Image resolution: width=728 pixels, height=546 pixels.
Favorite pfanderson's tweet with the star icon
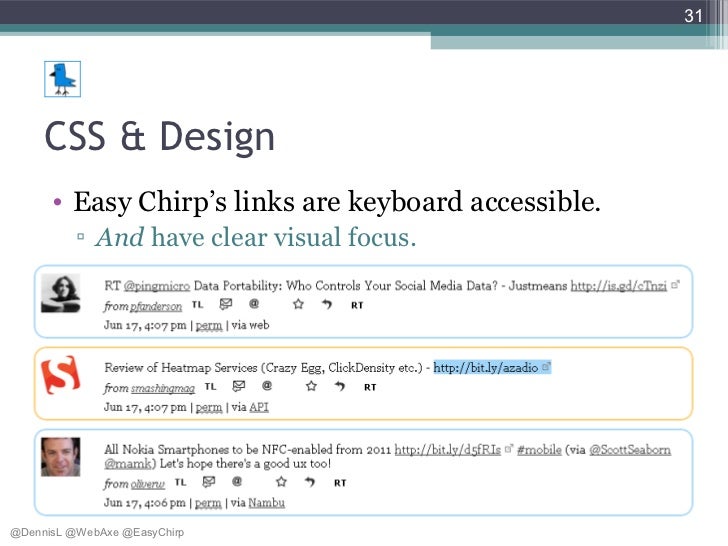tap(298, 304)
